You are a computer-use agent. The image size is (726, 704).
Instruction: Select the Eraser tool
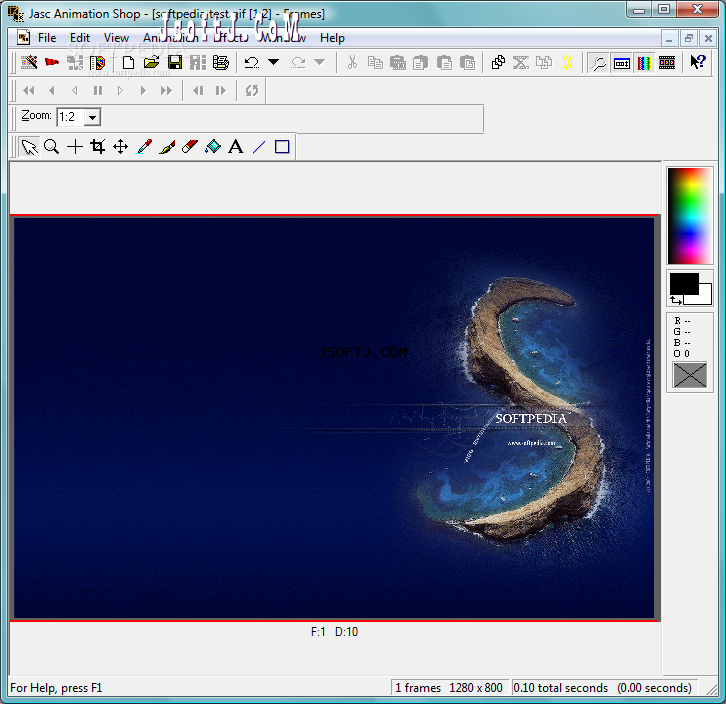pos(190,147)
